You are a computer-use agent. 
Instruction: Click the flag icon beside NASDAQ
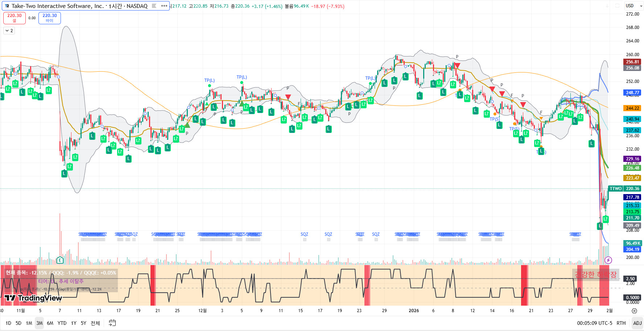(154, 6)
